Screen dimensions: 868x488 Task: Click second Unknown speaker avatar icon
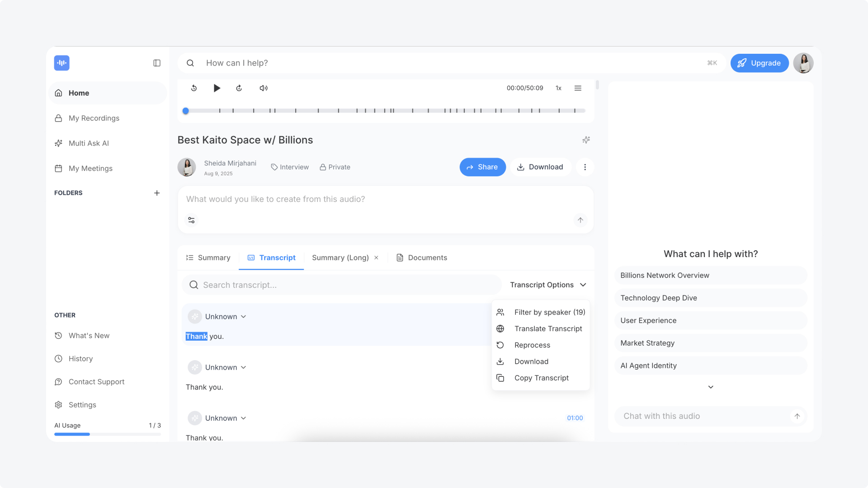(195, 367)
